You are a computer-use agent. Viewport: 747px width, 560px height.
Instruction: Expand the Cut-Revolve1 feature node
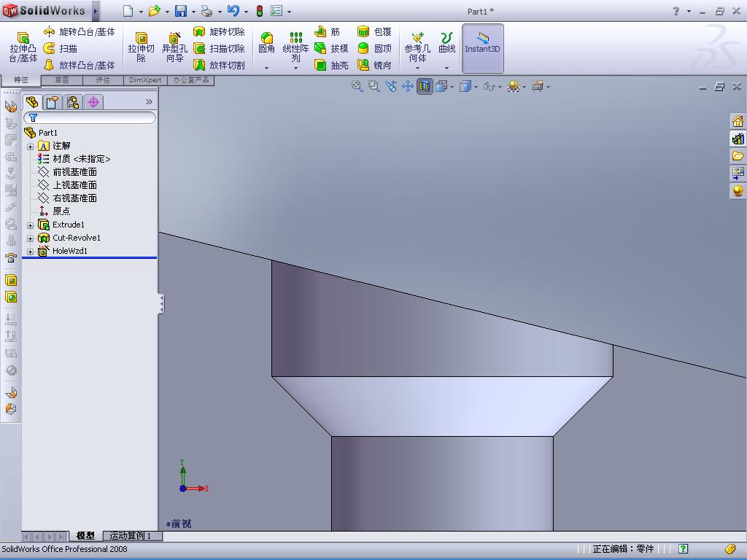tap(30, 238)
